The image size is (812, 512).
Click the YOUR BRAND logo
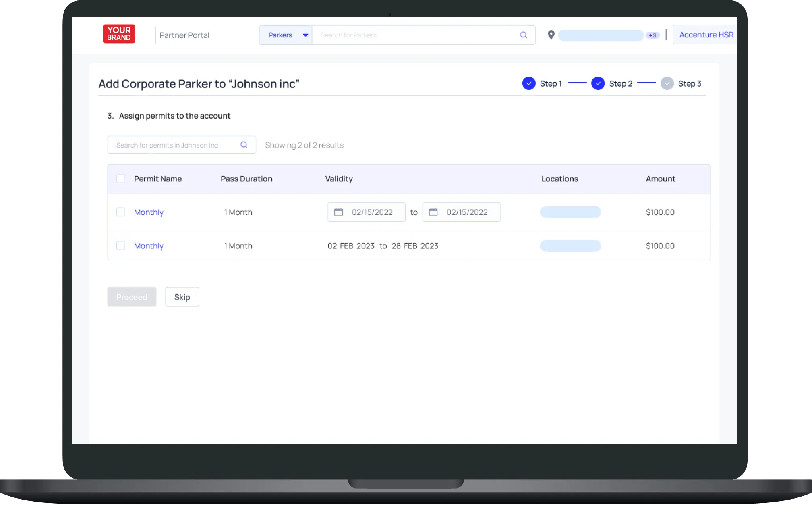(119, 34)
